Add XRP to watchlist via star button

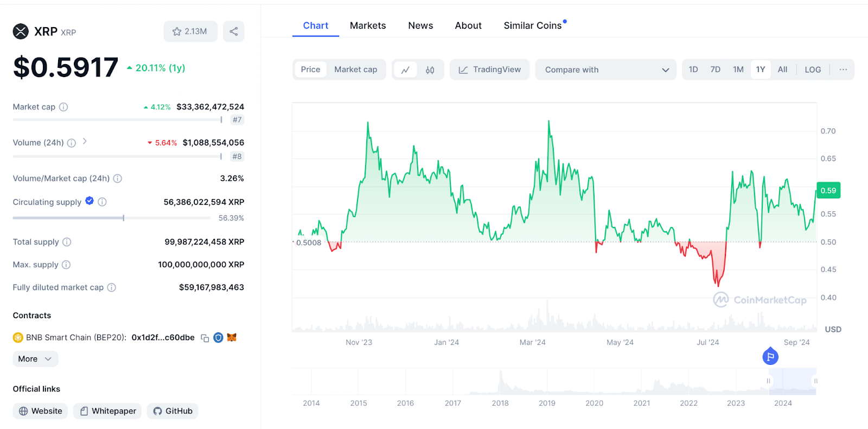click(x=190, y=31)
